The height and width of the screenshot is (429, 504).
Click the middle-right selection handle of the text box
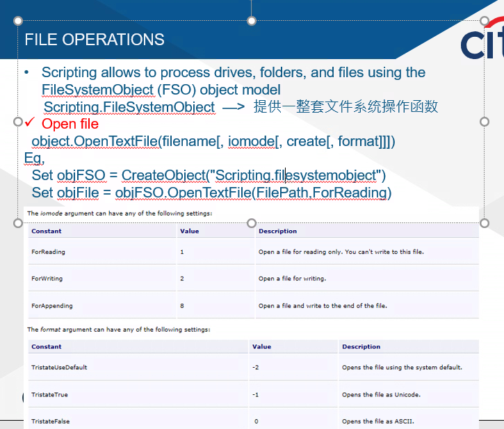click(x=485, y=122)
